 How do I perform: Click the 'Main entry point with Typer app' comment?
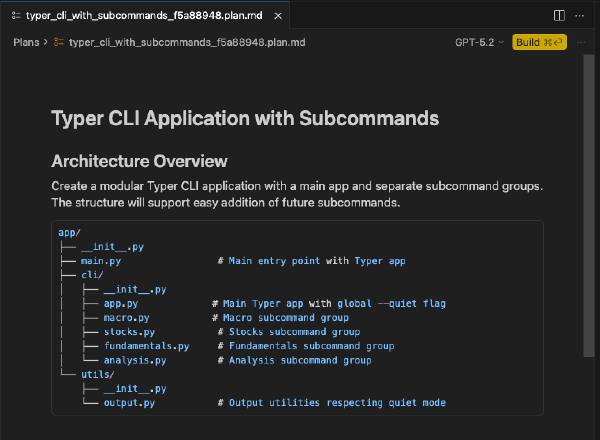tap(311, 261)
